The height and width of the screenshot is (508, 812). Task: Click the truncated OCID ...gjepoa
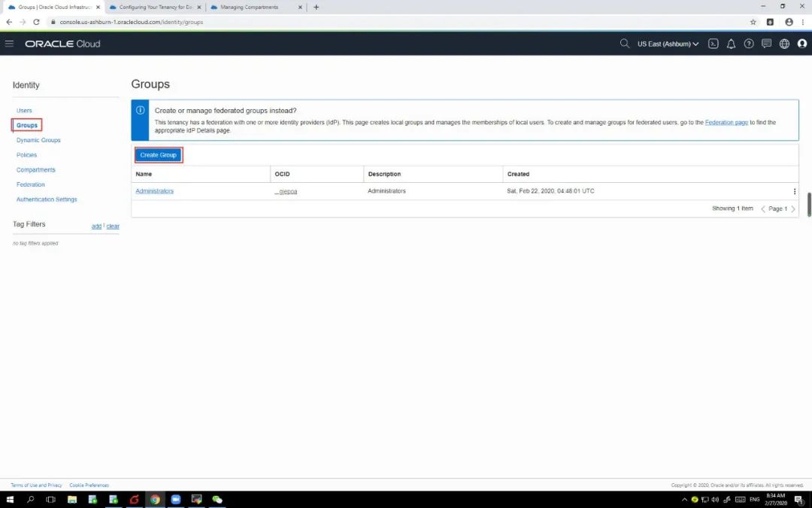[286, 191]
